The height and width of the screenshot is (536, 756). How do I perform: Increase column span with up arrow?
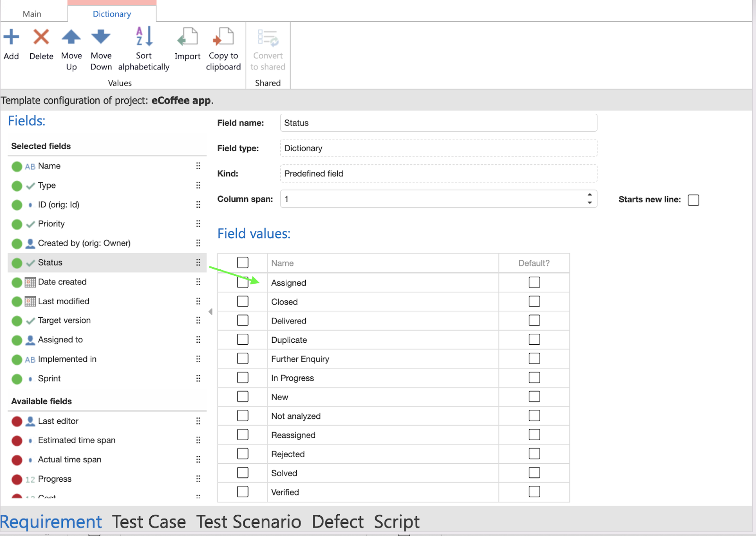click(x=589, y=195)
